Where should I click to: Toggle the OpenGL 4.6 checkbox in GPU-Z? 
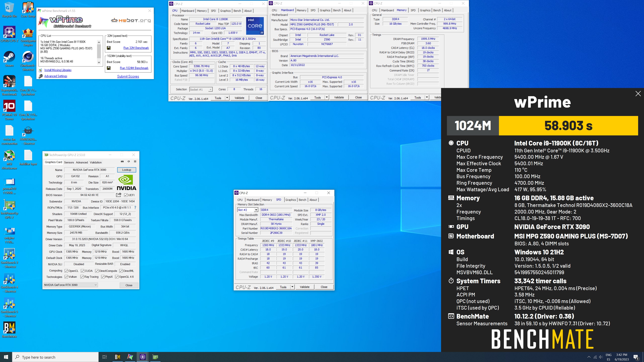pos(117,277)
